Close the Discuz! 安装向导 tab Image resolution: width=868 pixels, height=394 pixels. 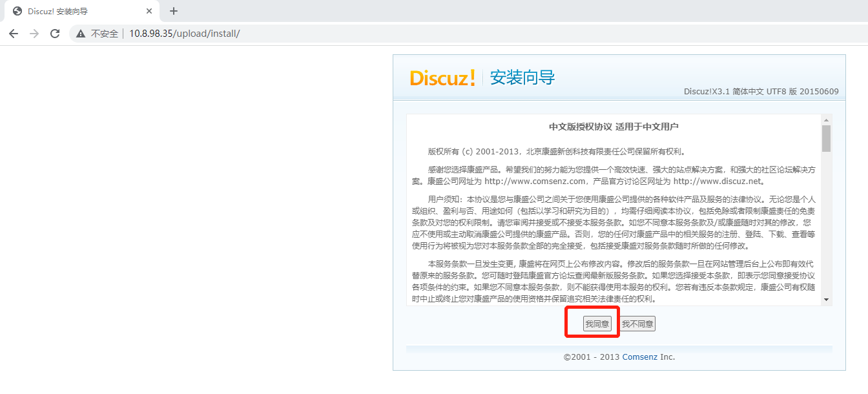[149, 11]
